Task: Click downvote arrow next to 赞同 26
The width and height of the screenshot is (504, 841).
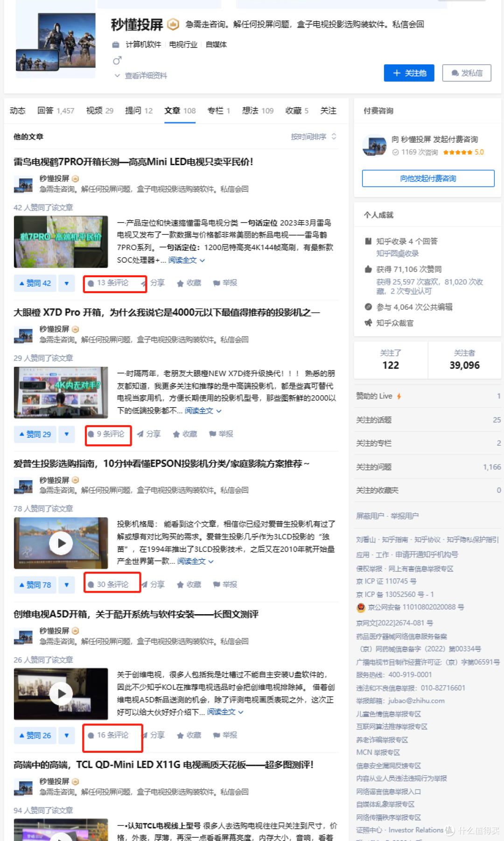Action: 67,736
